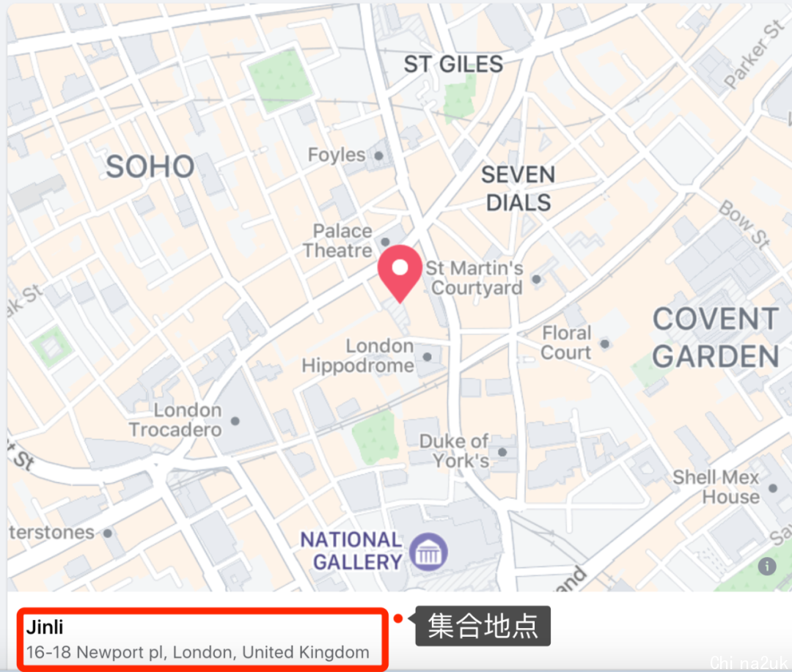Select the ST GILES area label
Screen dimensions: 792x672
tap(453, 64)
